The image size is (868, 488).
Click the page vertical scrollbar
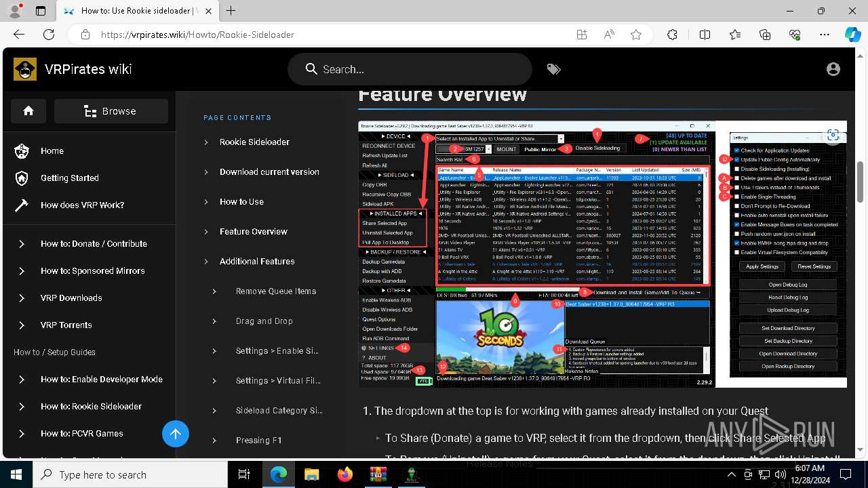(x=861, y=183)
